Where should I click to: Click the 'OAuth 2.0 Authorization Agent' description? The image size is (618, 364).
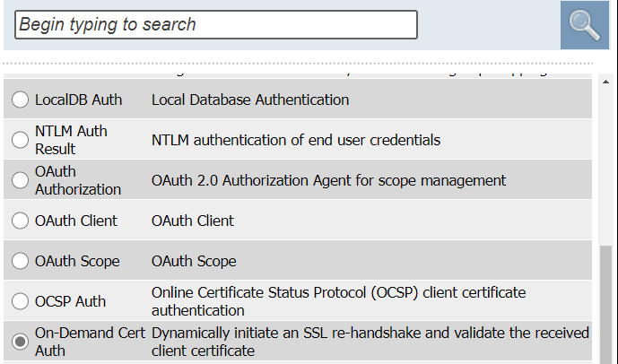[x=328, y=180]
